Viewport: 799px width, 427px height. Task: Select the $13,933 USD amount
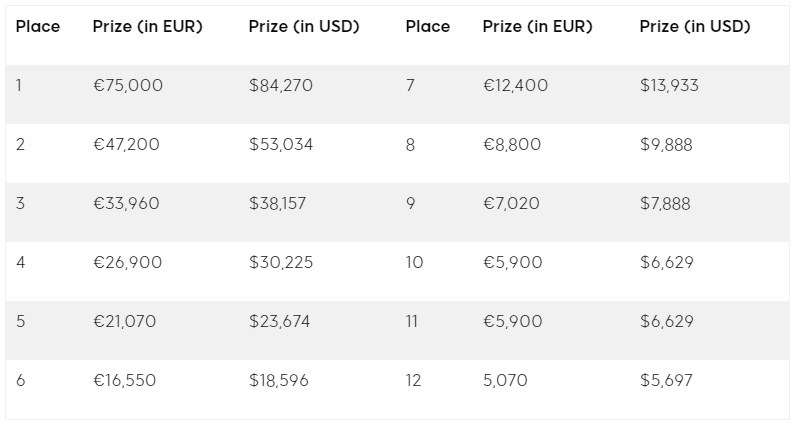point(669,86)
